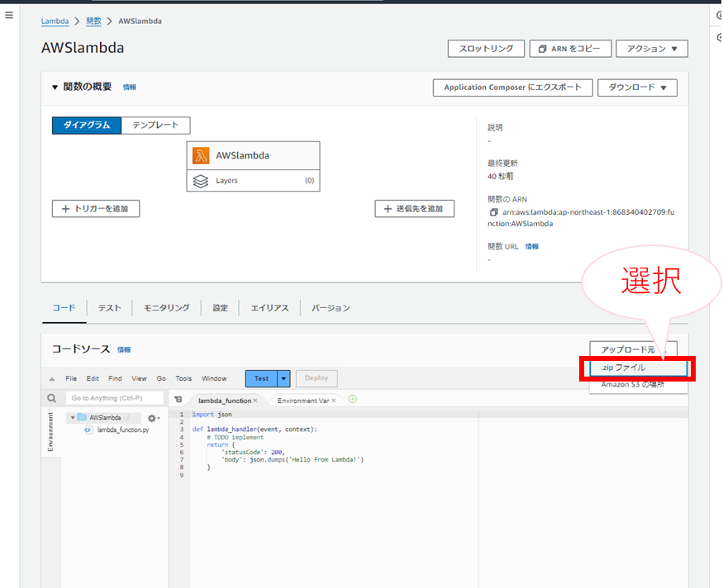
Task: Switch to the テスト tab
Action: 109,308
